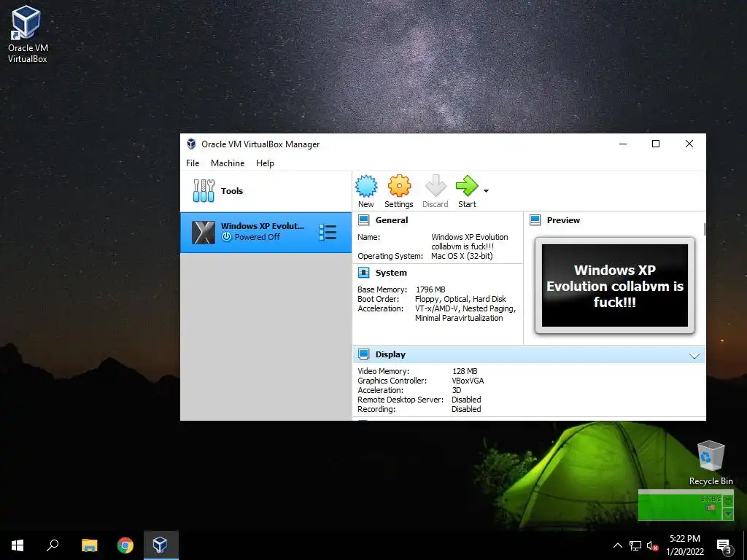
Task: Click the details pane vertical scrollbar
Action: (x=705, y=228)
